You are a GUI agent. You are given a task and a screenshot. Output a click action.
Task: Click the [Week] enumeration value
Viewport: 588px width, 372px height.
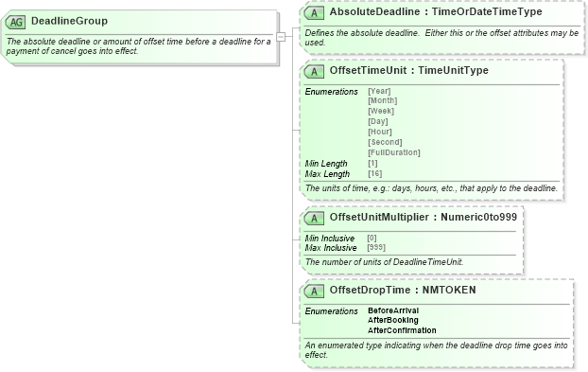tap(381, 111)
